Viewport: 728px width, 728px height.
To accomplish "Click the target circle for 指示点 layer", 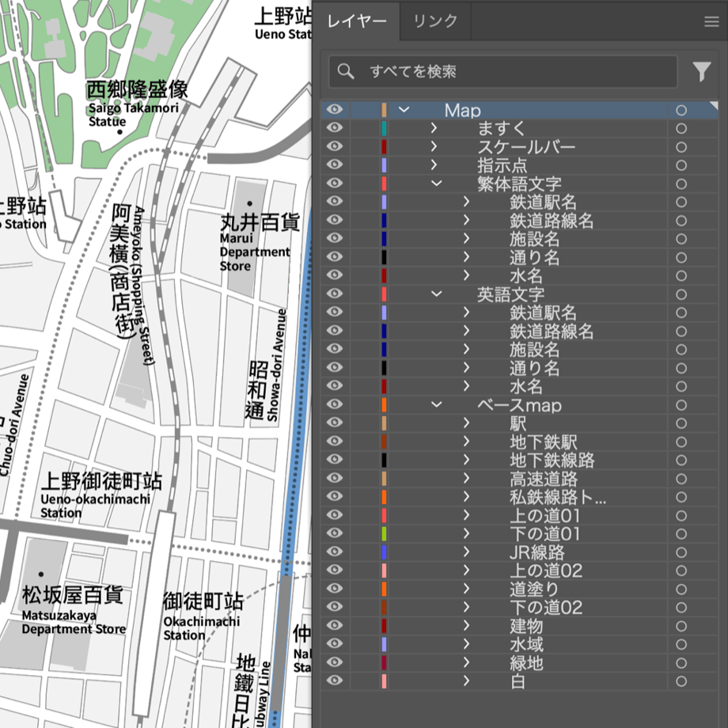I will pos(681,165).
